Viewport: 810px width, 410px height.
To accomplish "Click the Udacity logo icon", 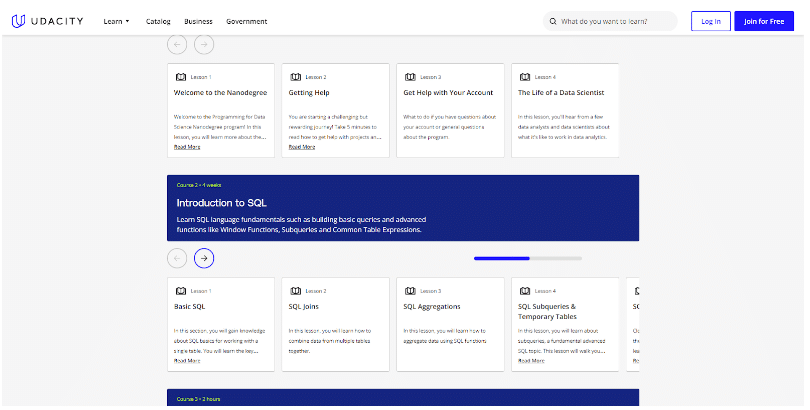I will click(x=18, y=21).
